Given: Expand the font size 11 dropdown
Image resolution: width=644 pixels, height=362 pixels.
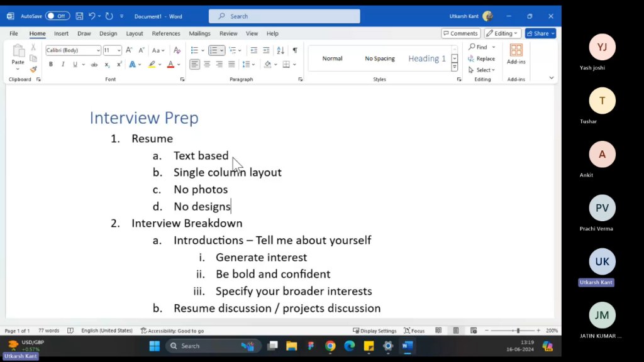Looking at the screenshot, I should [119, 50].
